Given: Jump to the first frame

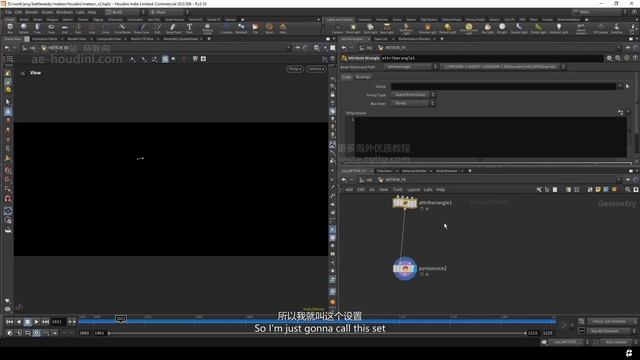Looking at the screenshot, I should (x=9, y=322).
